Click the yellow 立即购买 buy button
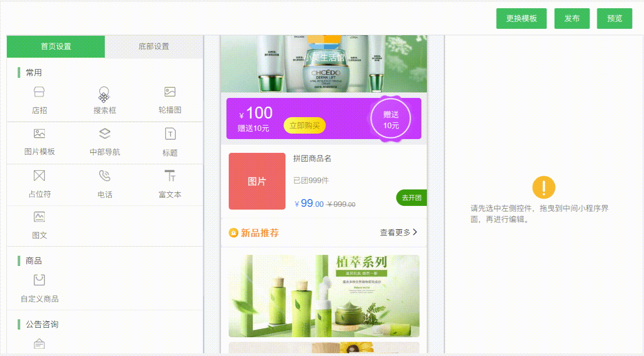This screenshot has height=356, width=644. coord(304,125)
